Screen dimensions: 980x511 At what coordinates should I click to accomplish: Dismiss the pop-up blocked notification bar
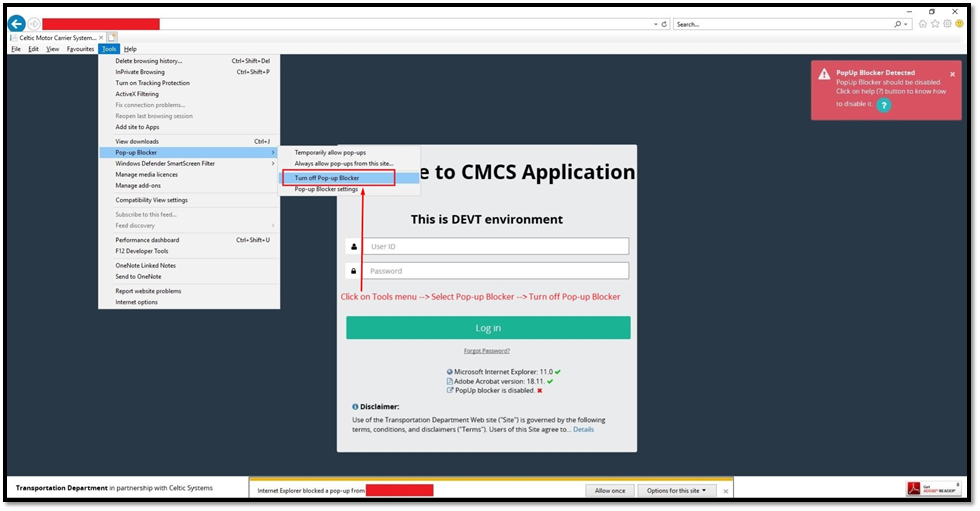coord(724,490)
